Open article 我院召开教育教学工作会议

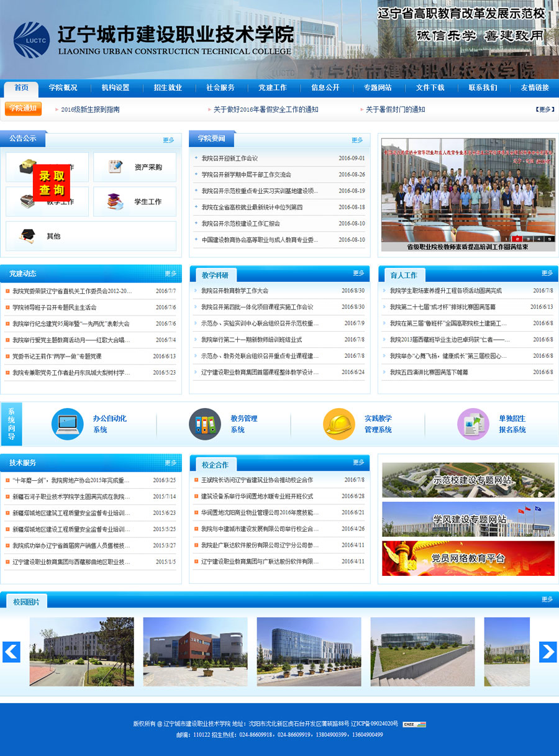pyautogui.click(x=235, y=291)
